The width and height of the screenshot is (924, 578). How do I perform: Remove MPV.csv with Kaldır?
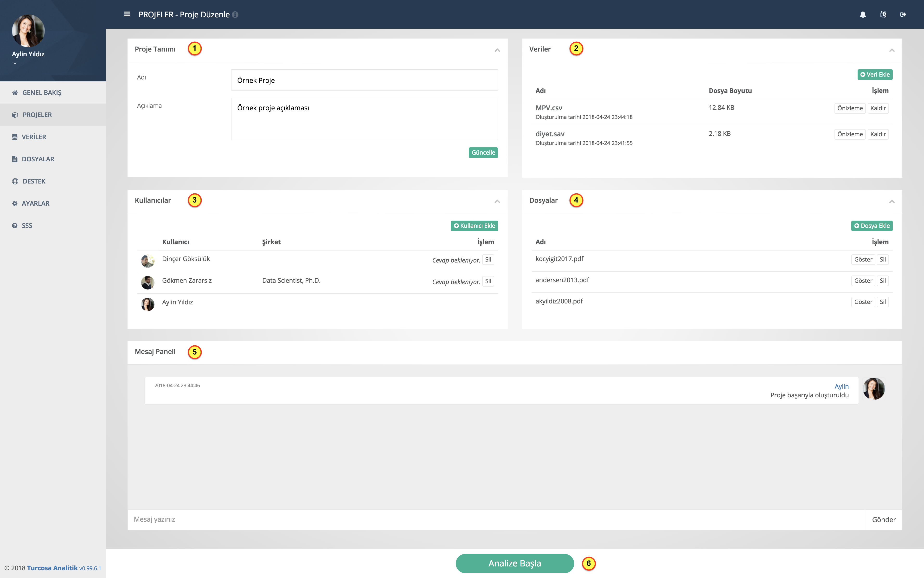[x=878, y=108]
